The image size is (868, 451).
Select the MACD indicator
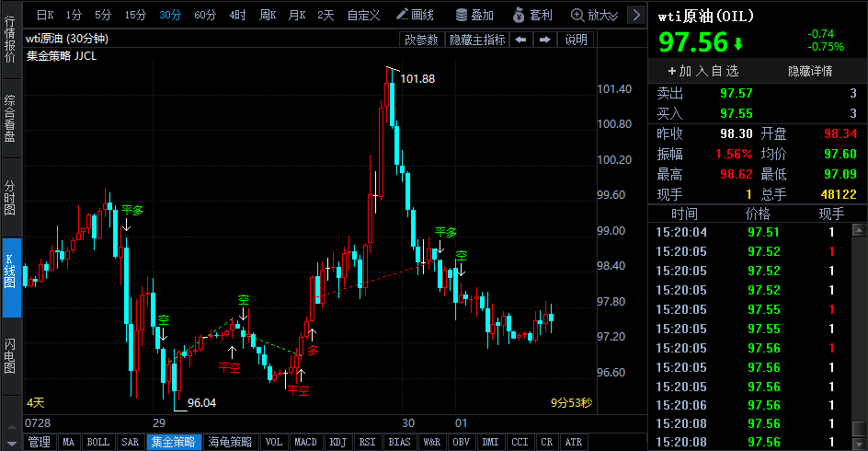click(305, 442)
